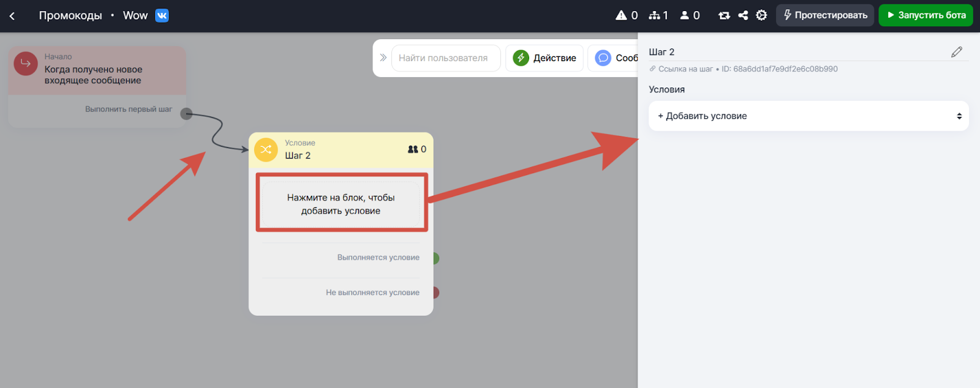
Task: Click the steps hierarchy counter icon
Action: pyautogui.click(x=655, y=15)
